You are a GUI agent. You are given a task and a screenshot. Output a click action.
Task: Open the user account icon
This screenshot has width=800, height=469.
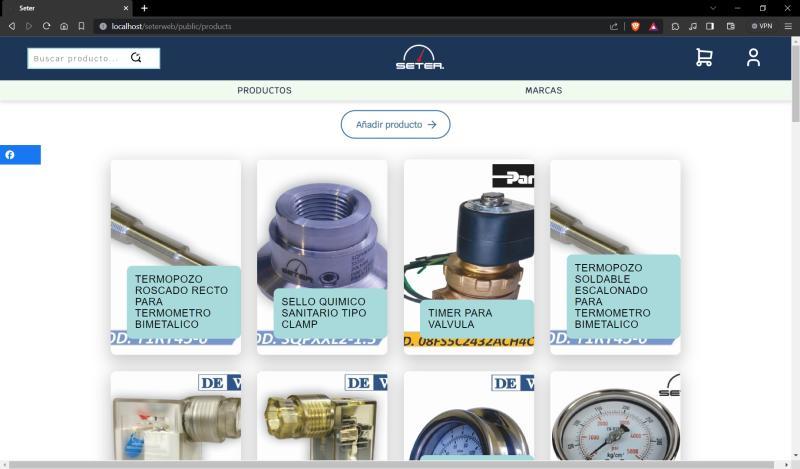(753, 58)
